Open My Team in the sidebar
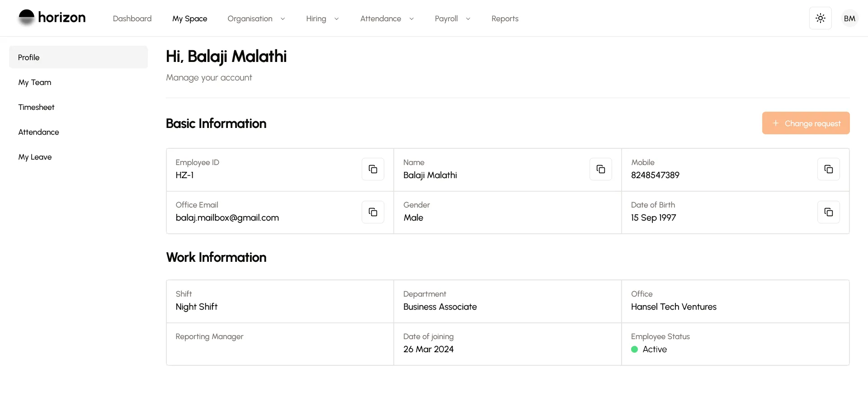 78,82
